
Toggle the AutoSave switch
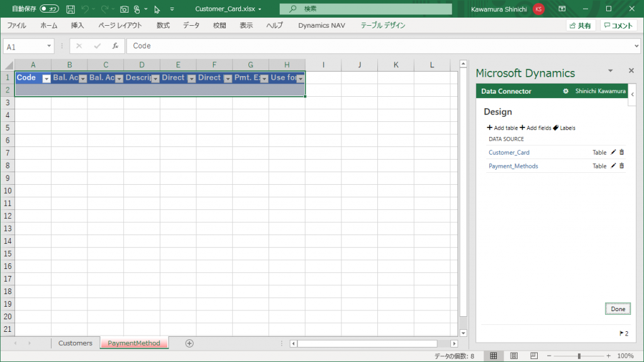[x=49, y=9]
